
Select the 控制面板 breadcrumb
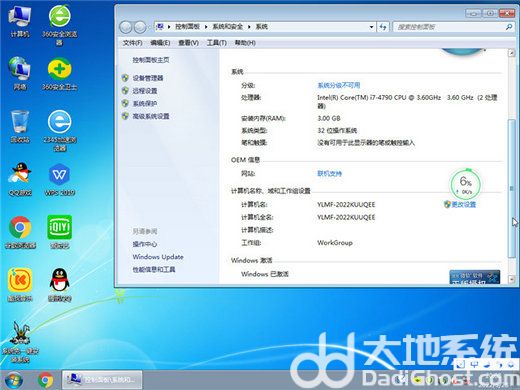(x=187, y=27)
